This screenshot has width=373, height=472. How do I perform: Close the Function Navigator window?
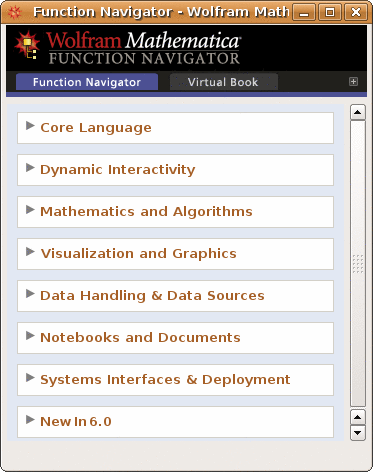click(x=356, y=13)
